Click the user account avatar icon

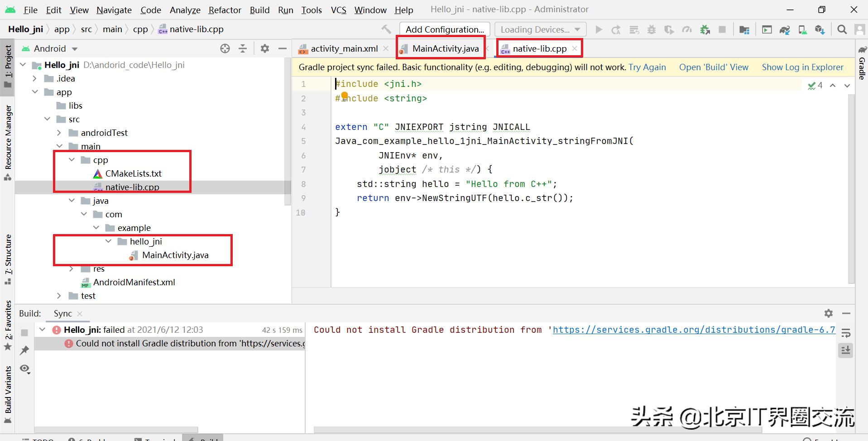tap(859, 30)
